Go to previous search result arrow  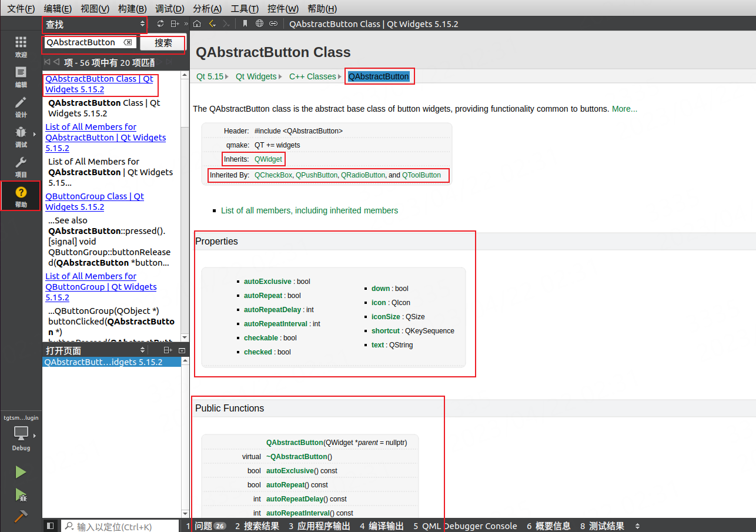pos(56,62)
